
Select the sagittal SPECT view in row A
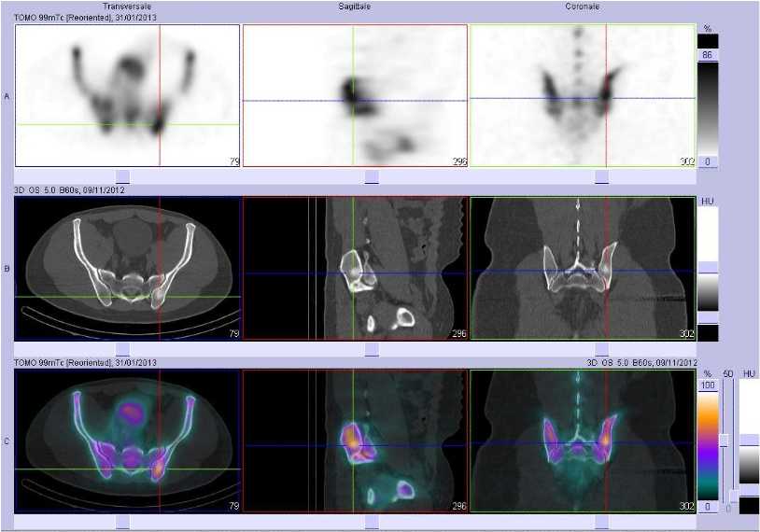click(x=355, y=95)
